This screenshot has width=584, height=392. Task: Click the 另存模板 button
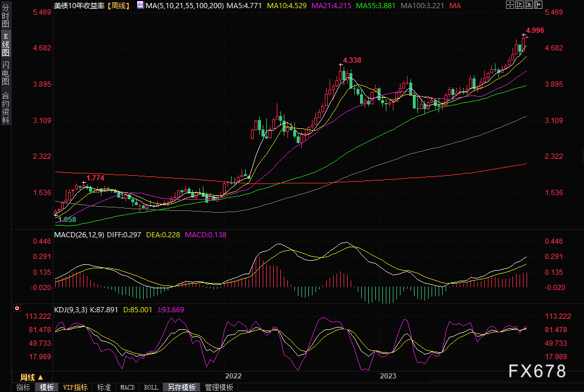(x=181, y=387)
